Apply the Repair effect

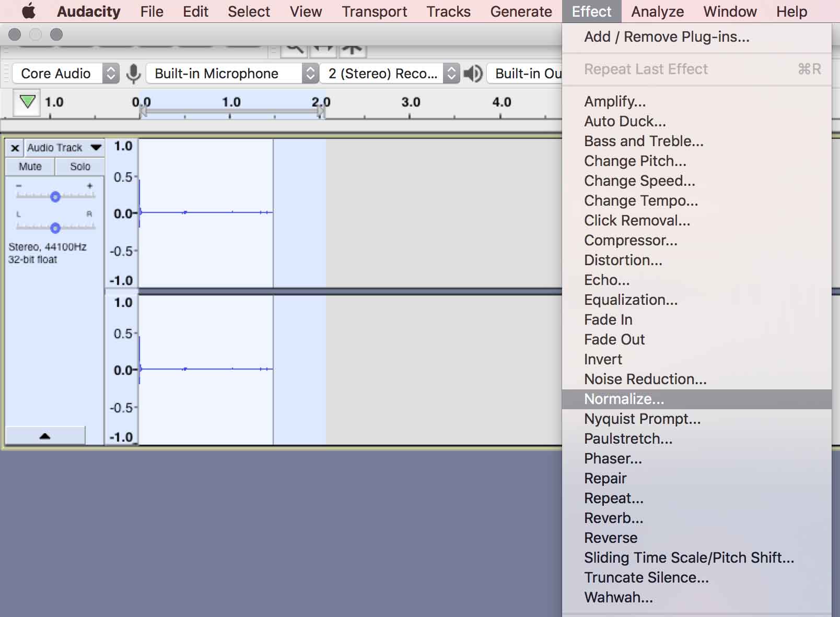(x=696, y=478)
